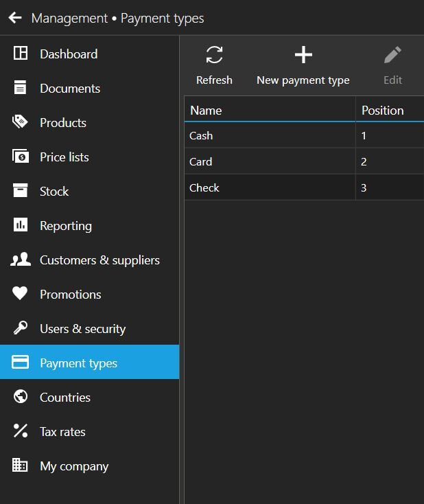Click the pencil Edit icon
The image size is (424, 504).
392,55
